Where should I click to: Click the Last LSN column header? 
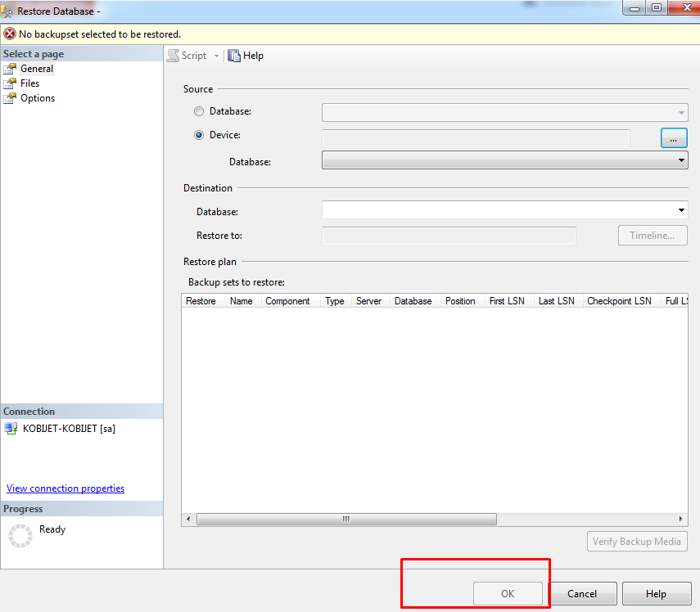point(557,301)
